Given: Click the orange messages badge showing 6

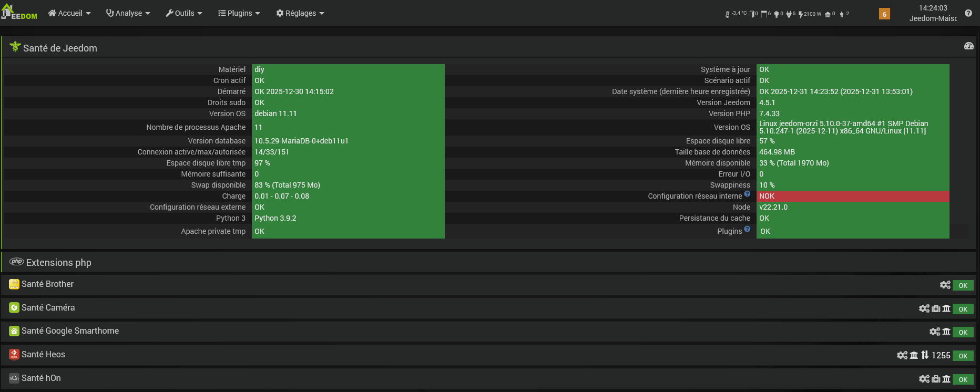Looking at the screenshot, I should click(884, 14).
